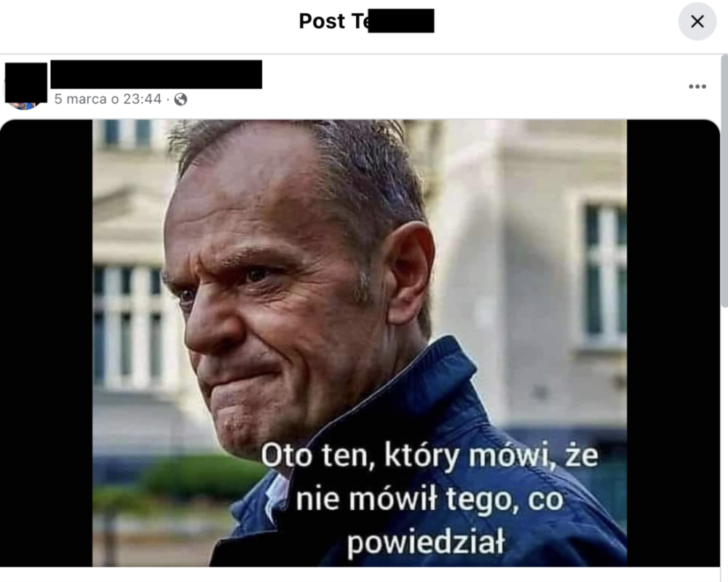Screen dimensions: 728x582
Task: Click the vertical scrollbar thumb
Action: [x=724, y=181]
